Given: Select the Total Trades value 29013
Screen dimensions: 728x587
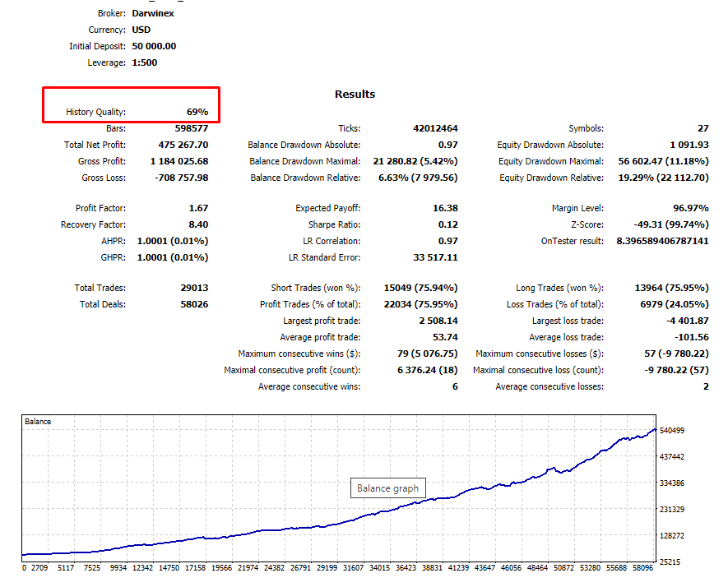Looking at the screenshot, I should tap(194, 288).
